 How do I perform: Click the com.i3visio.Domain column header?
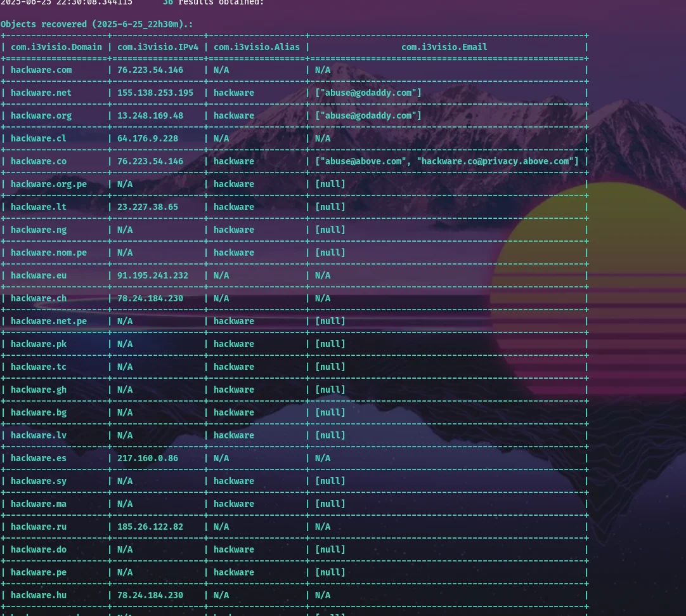[56, 48]
